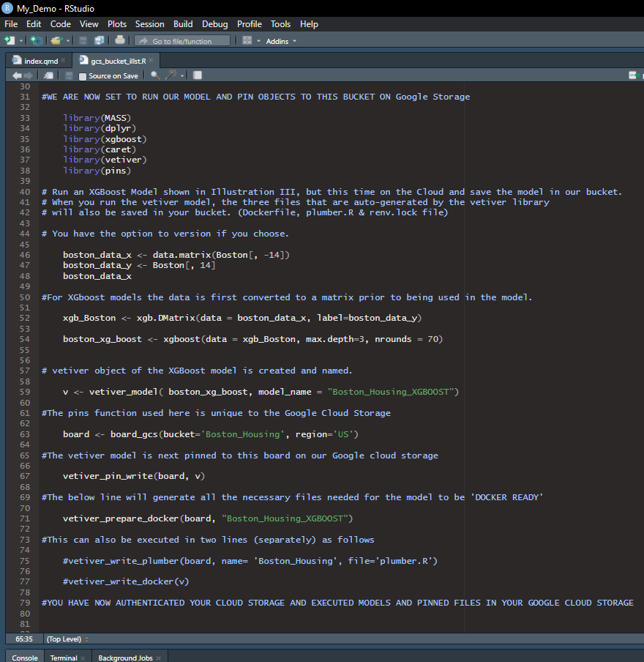
Task: Switch to the index.qmd tab
Action: point(40,61)
